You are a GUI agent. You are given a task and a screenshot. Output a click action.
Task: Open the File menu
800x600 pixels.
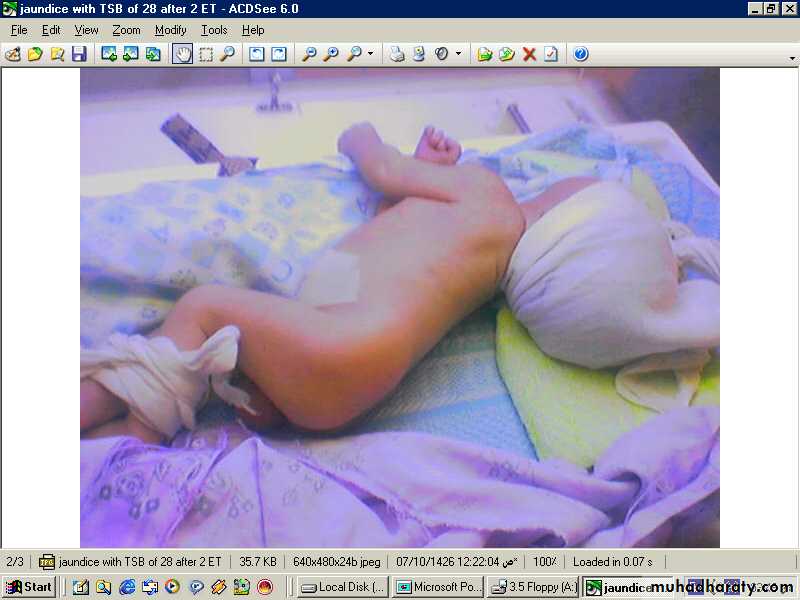19,30
